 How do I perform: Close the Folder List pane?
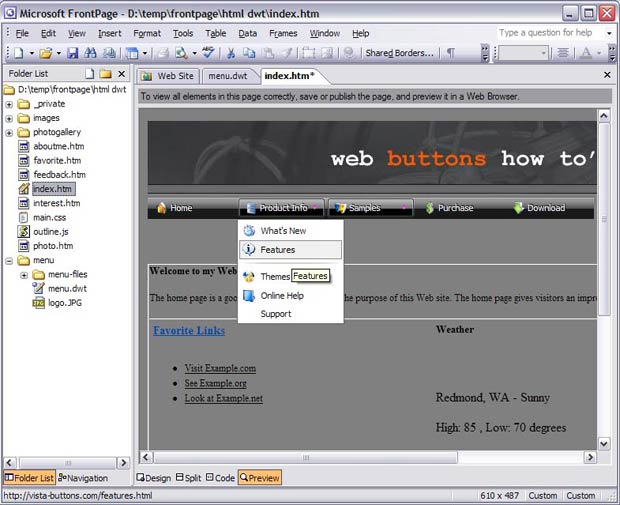(122, 74)
